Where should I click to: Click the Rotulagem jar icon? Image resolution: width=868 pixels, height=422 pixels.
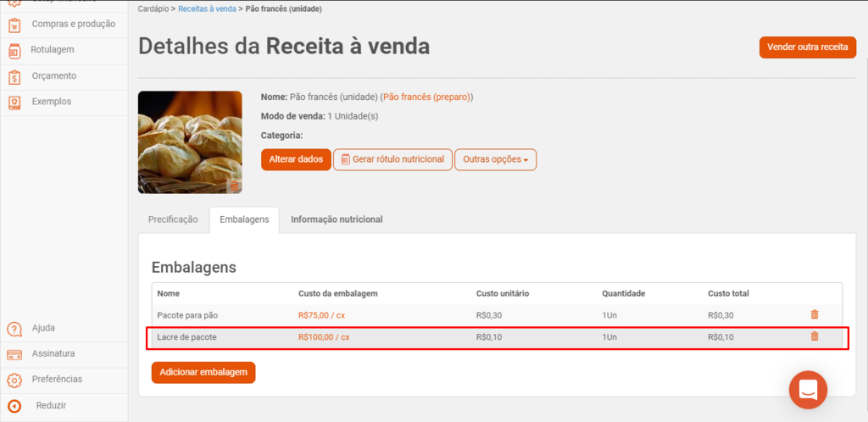15,51
